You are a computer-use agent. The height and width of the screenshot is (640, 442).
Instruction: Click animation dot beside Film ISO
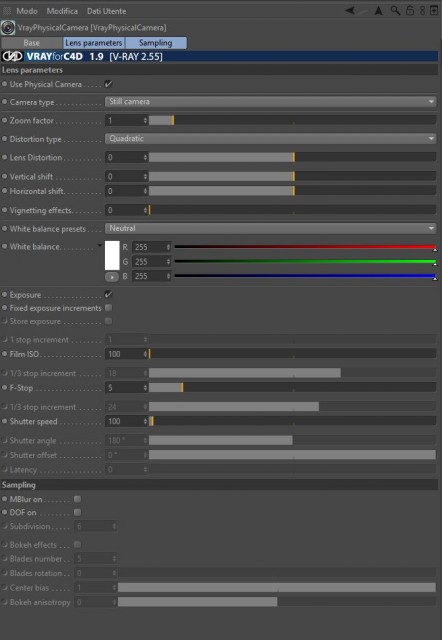5,354
